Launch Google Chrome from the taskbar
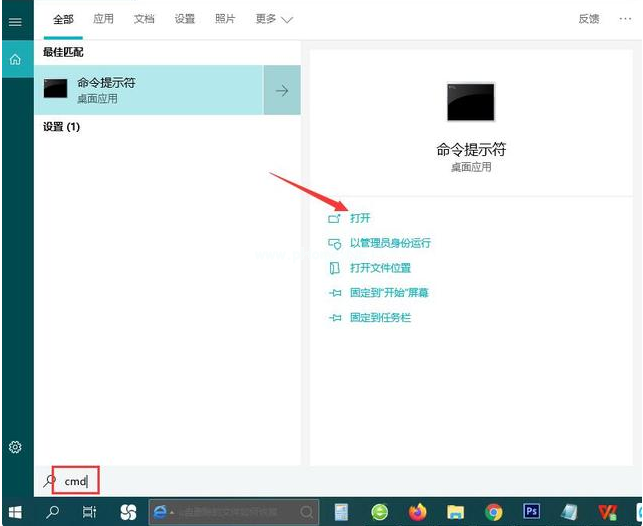The height and width of the screenshot is (526, 643). (494, 512)
